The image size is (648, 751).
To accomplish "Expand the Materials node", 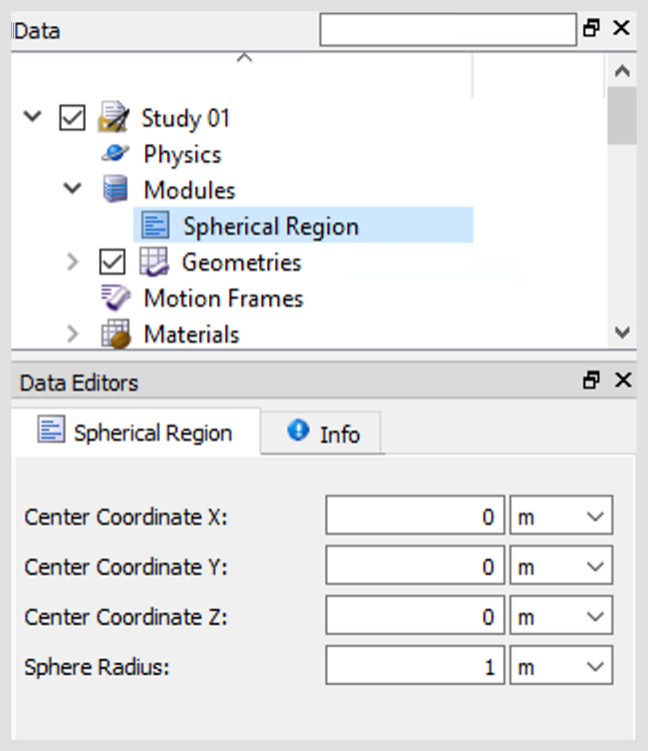I will [x=72, y=334].
